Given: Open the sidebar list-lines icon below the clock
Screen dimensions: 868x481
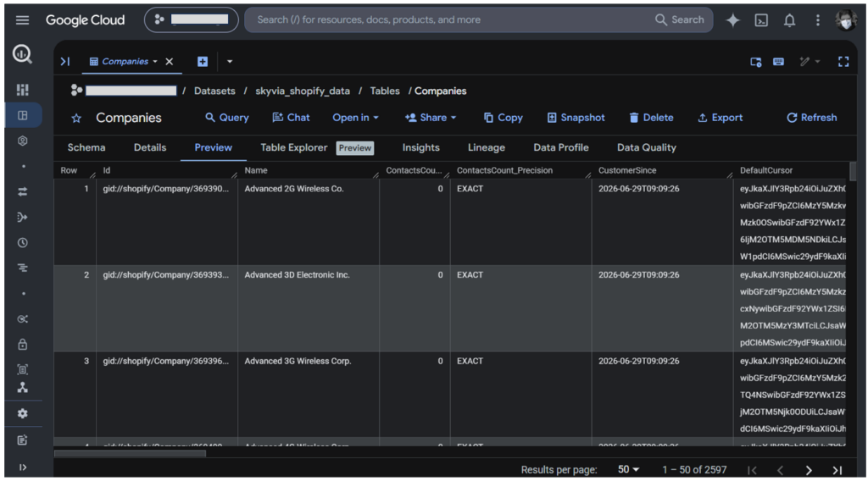Looking at the screenshot, I should point(23,268).
